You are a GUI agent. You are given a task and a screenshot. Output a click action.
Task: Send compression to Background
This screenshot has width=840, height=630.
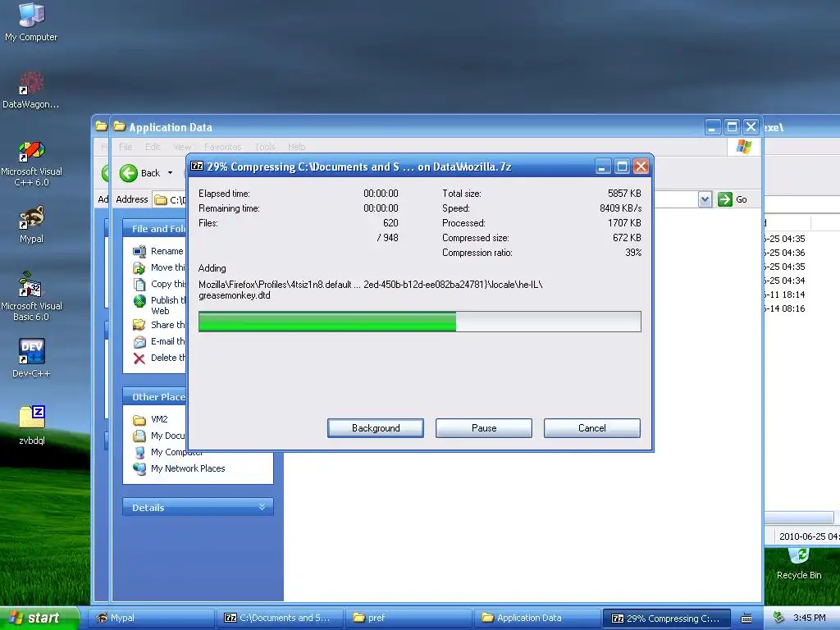click(x=376, y=428)
